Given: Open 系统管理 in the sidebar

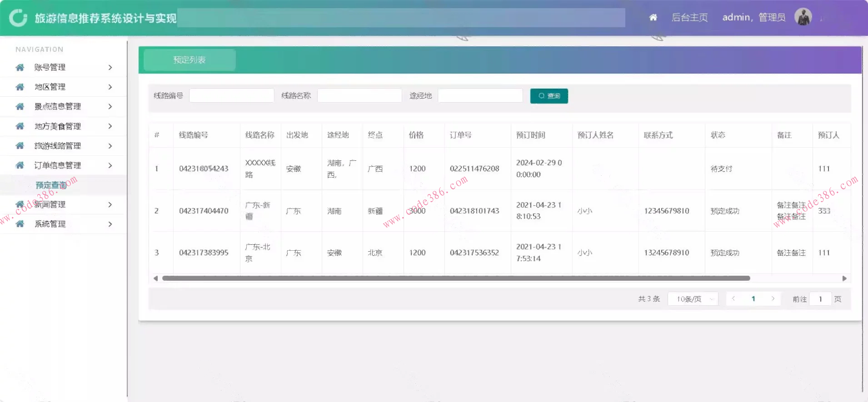Looking at the screenshot, I should 50,224.
